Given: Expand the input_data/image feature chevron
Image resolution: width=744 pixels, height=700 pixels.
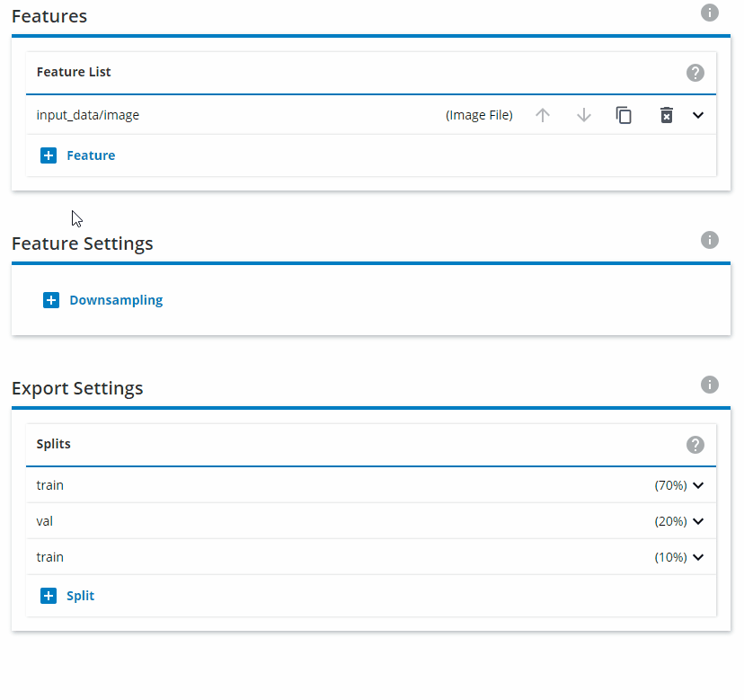Looking at the screenshot, I should (698, 115).
